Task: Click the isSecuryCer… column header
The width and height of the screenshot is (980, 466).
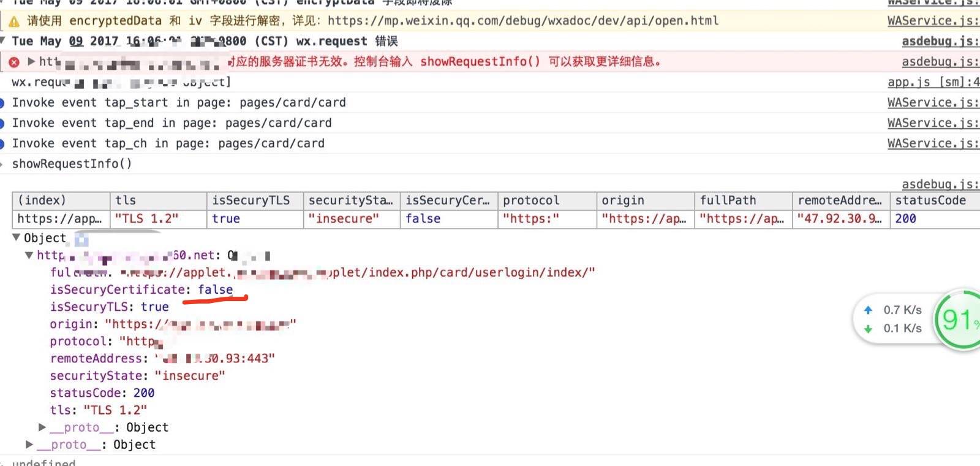Action: point(449,201)
